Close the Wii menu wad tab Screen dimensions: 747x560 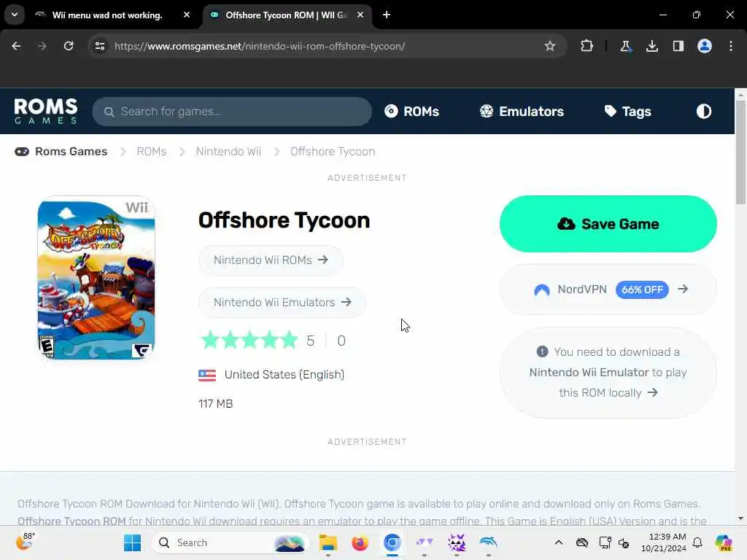(187, 15)
